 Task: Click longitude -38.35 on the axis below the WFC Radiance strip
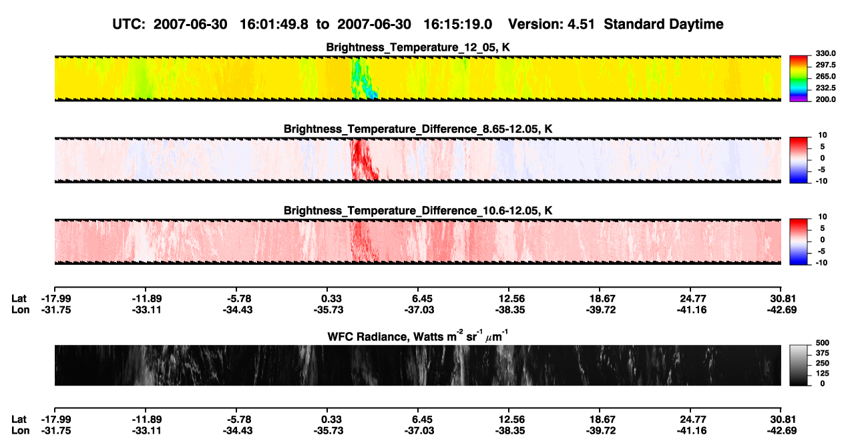pos(509,430)
